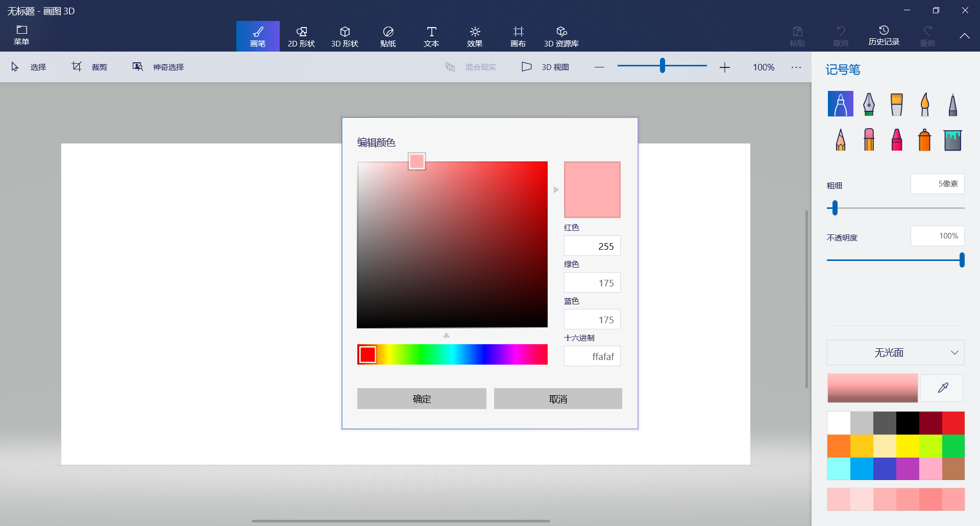
Task: Choose the orange palette swatch
Action: (x=839, y=446)
